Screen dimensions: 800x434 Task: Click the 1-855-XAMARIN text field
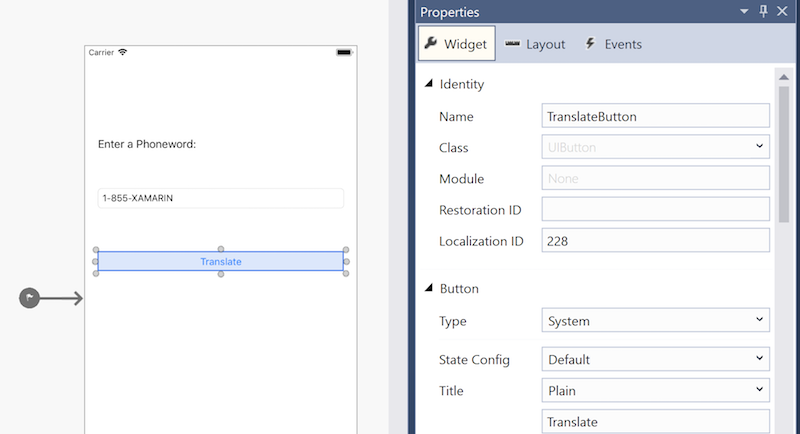(220, 198)
